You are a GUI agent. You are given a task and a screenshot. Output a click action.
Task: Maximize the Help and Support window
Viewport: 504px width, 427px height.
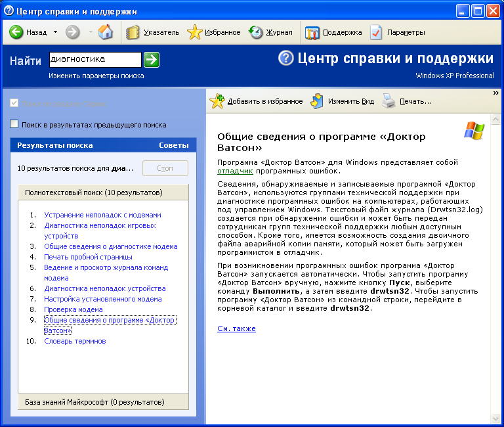pos(478,11)
